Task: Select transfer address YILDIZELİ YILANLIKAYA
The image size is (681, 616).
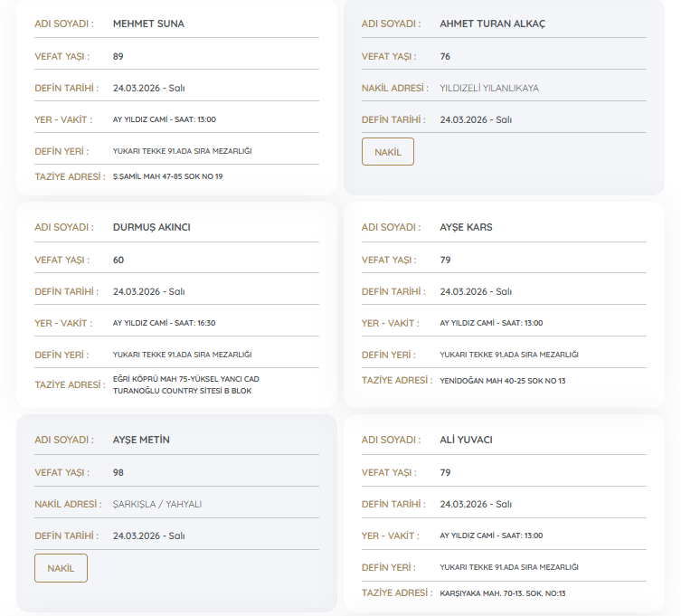Action: tap(488, 88)
